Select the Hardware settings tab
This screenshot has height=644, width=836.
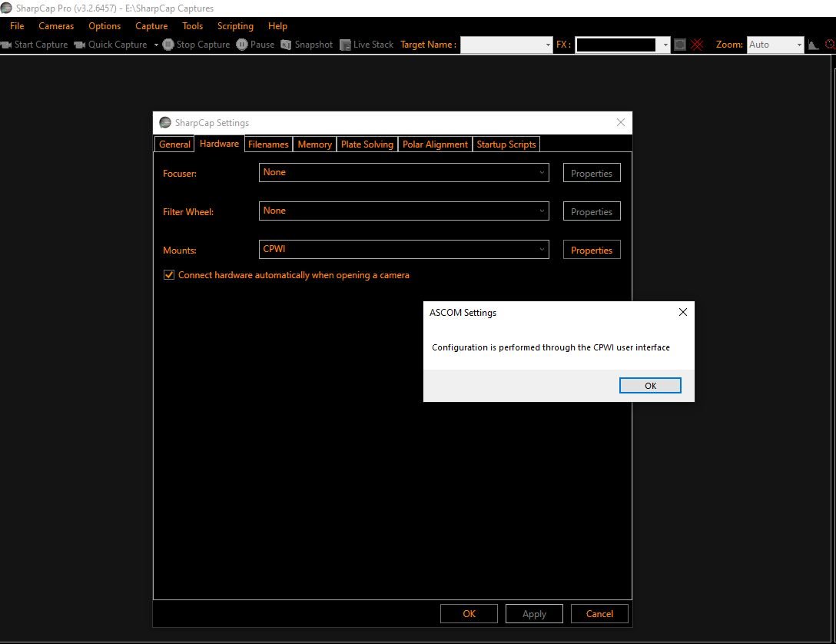coord(219,144)
